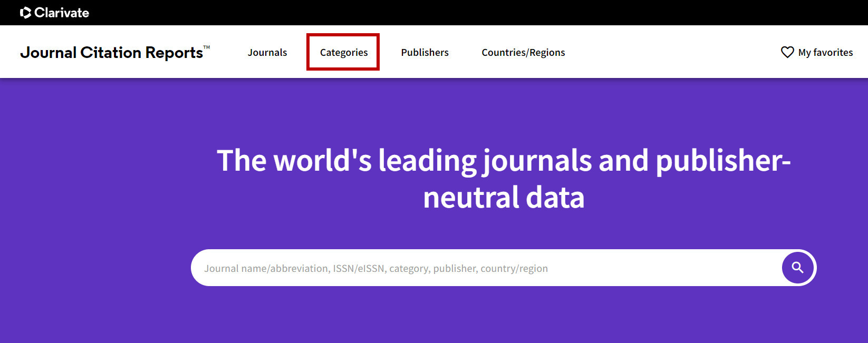Open the Journal Citation Reports home title

115,52
